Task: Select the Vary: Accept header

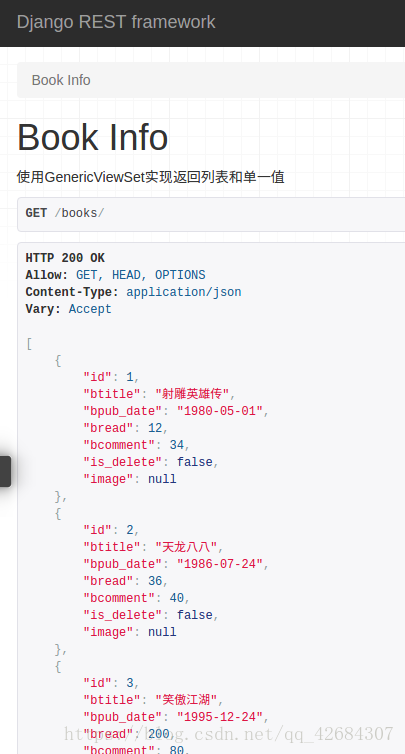Action: point(68,309)
